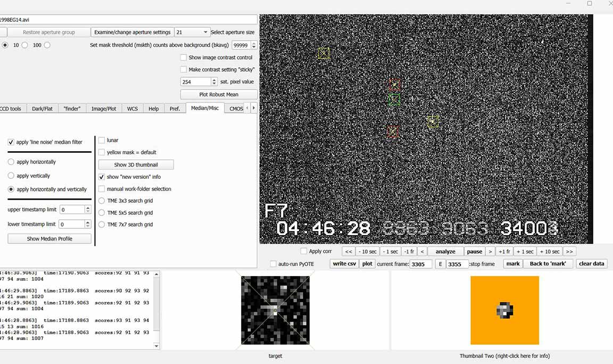Select TME 5x5 search grid
Image resolution: width=613 pixels, height=364 pixels.
tap(102, 213)
